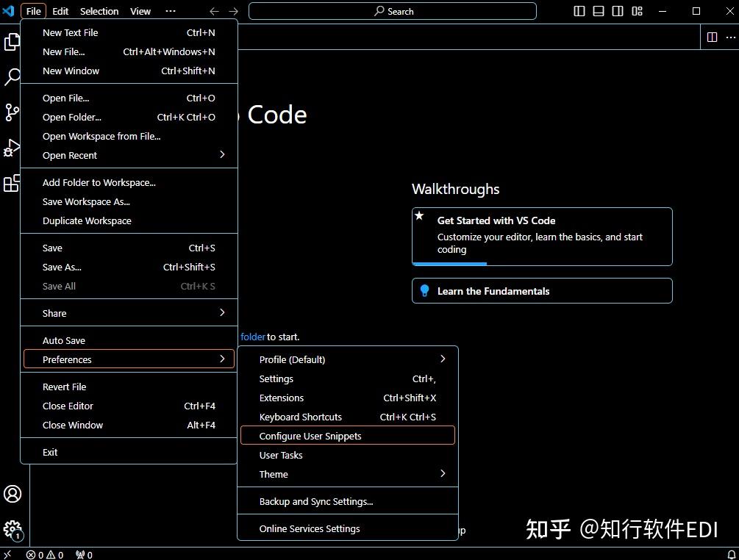Image resolution: width=739 pixels, height=560 pixels.
Task: Open the Search view in activity bar
Action: [12, 76]
